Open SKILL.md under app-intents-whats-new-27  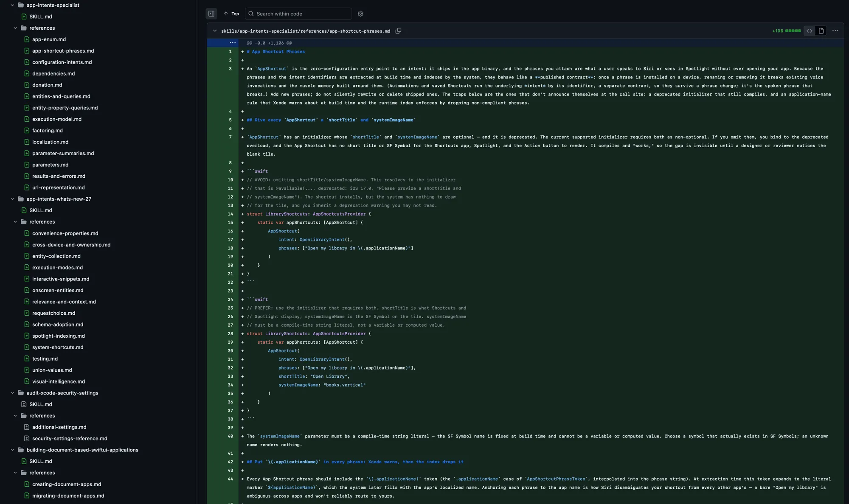coord(40,210)
